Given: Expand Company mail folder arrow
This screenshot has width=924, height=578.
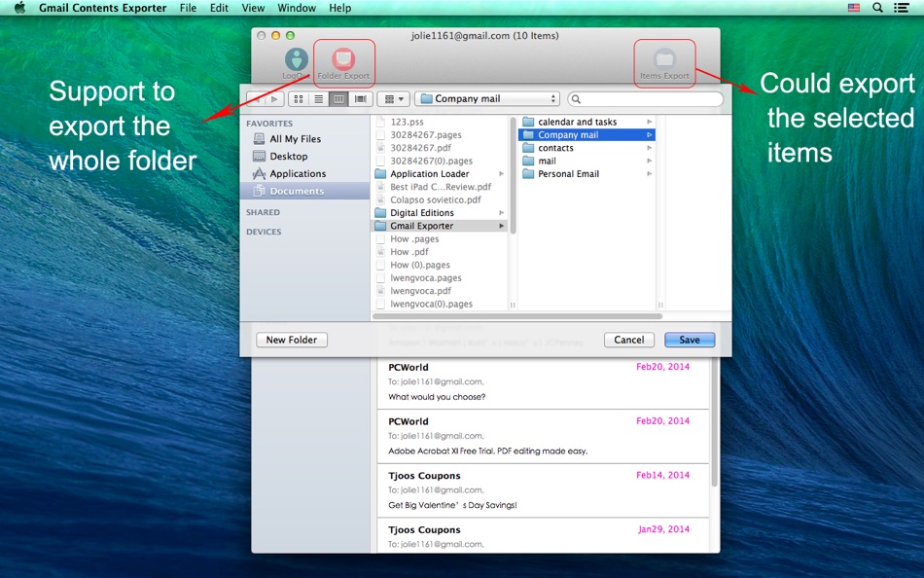Looking at the screenshot, I should [x=650, y=135].
